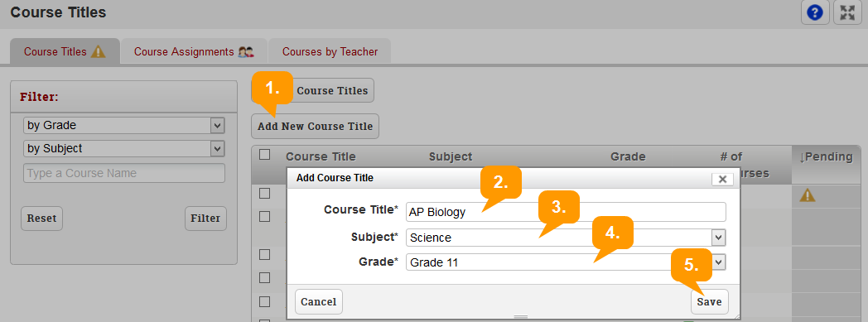
Task: Check the first row checkbox in table
Action: tap(264, 193)
